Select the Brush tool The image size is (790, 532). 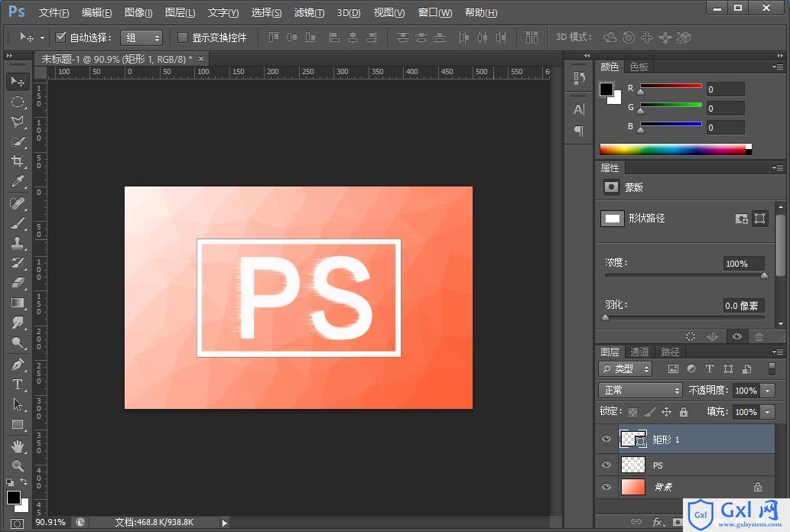pos(18,223)
